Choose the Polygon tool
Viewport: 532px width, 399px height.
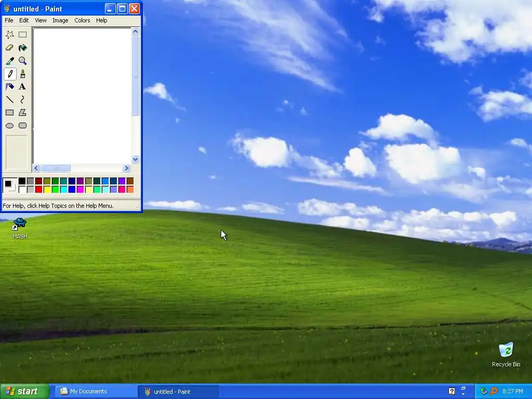click(23, 112)
